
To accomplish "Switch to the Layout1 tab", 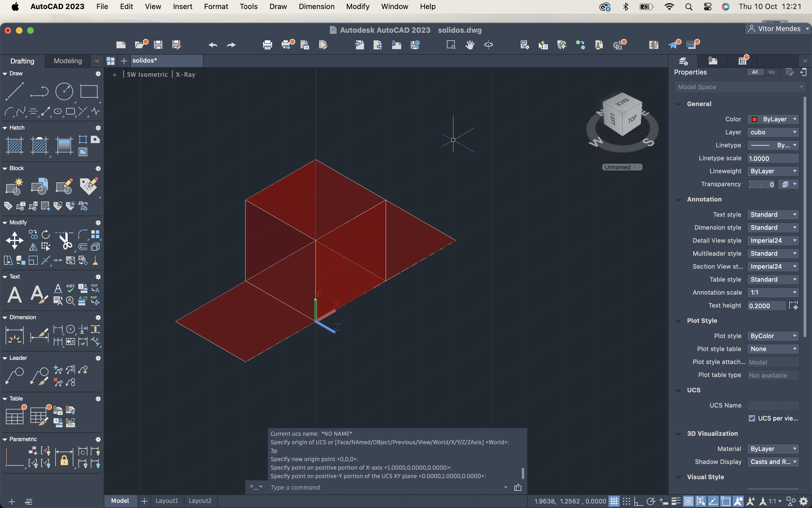I will tap(166, 501).
